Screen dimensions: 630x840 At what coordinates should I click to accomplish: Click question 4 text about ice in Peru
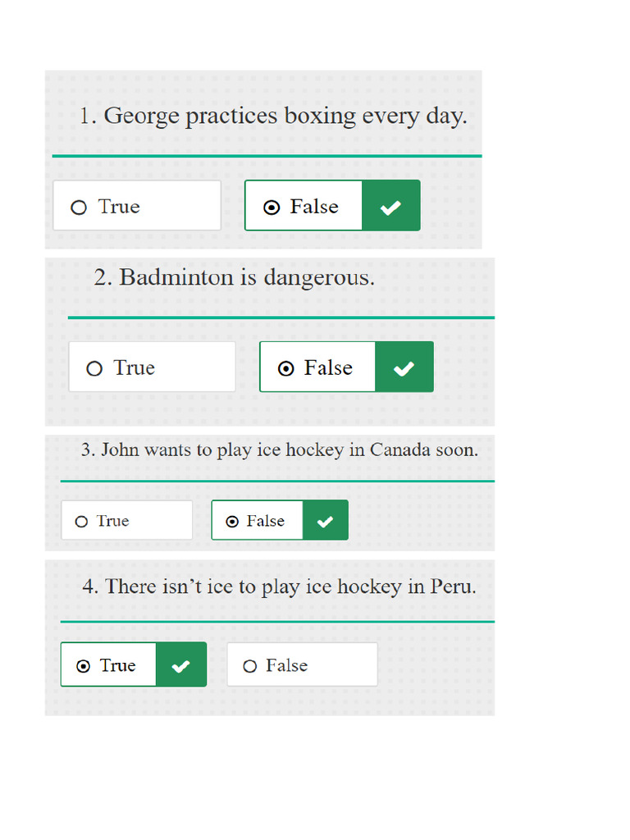279,587
